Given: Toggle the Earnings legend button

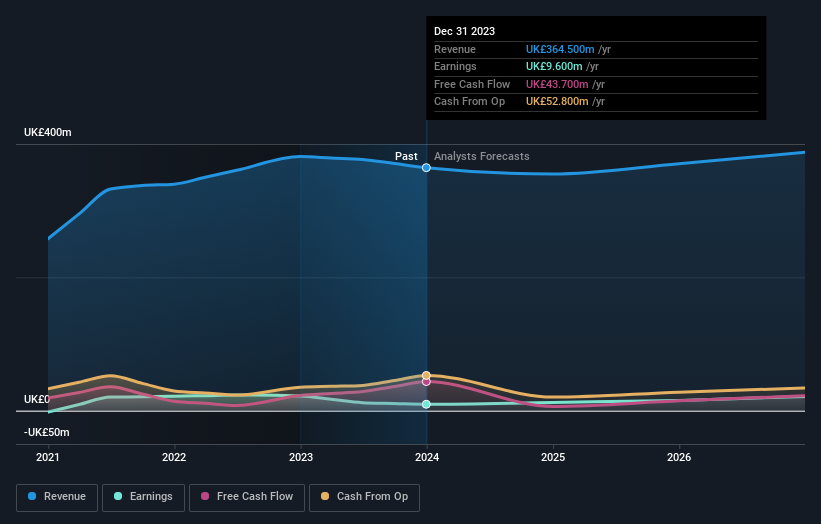Looking at the screenshot, I should click(x=143, y=497).
